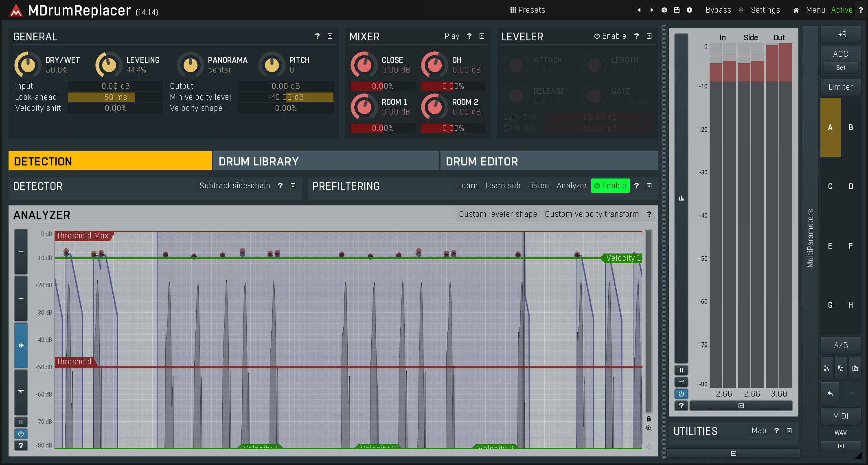Image resolution: width=868 pixels, height=465 pixels.
Task: Toggle the plugin Bypass
Action: (718, 10)
